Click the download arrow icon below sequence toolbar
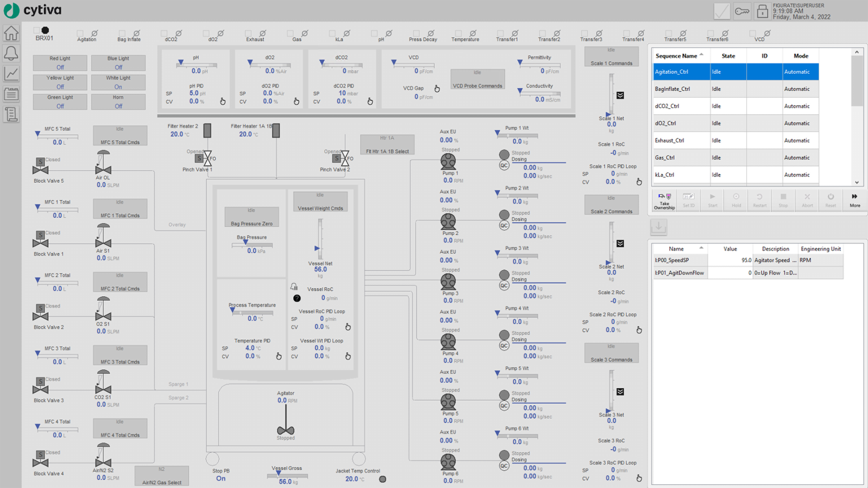The image size is (868, 488). [659, 227]
